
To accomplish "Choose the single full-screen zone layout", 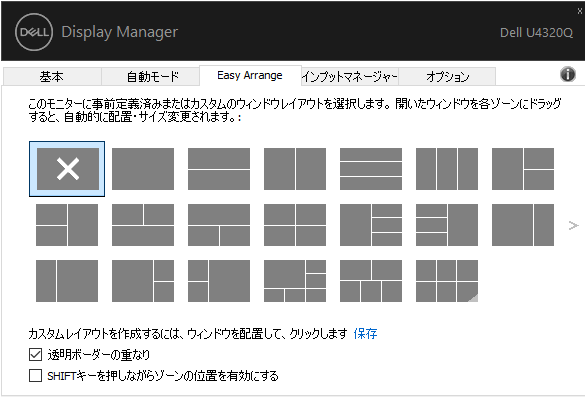I will click(143, 169).
